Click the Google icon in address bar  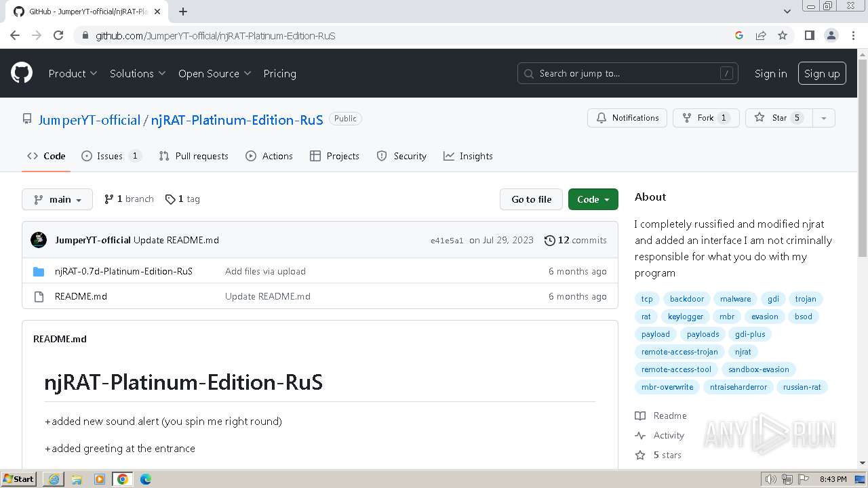(x=739, y=35)
